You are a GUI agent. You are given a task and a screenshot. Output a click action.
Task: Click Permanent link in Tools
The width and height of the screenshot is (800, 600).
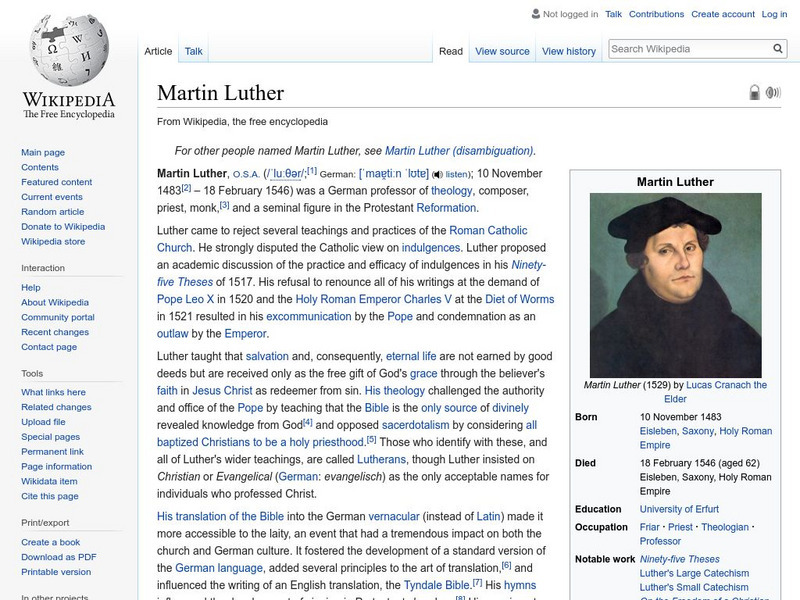coord(52,451)
